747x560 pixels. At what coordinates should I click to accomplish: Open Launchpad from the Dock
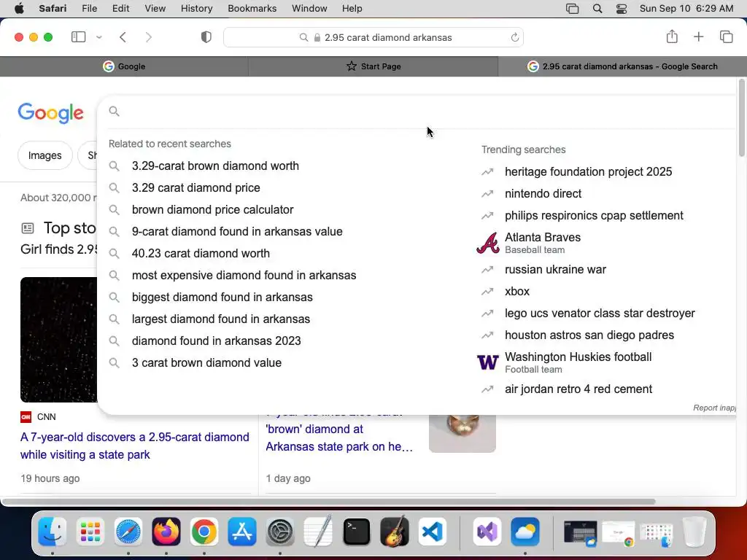pyautogui.click(x=90, y=532)
